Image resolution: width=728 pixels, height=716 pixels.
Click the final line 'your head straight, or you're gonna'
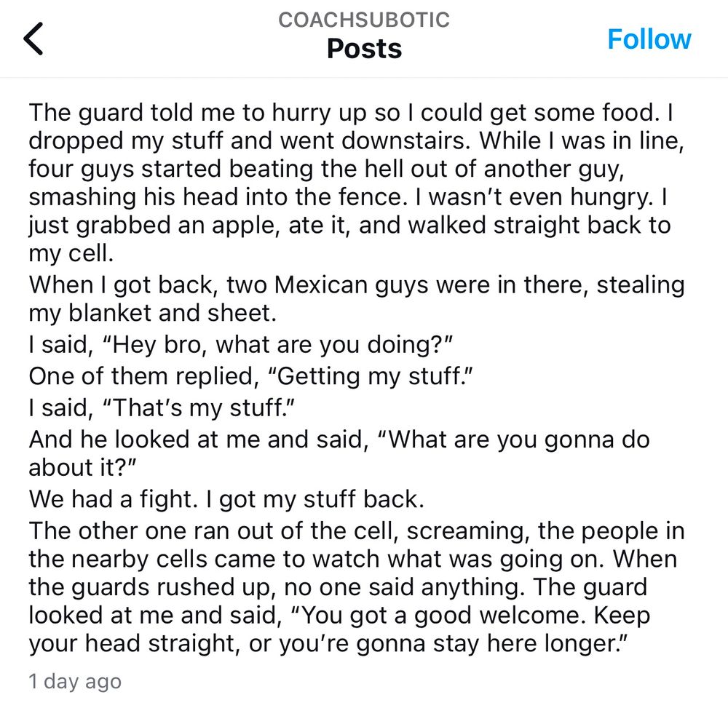[328, 644]
